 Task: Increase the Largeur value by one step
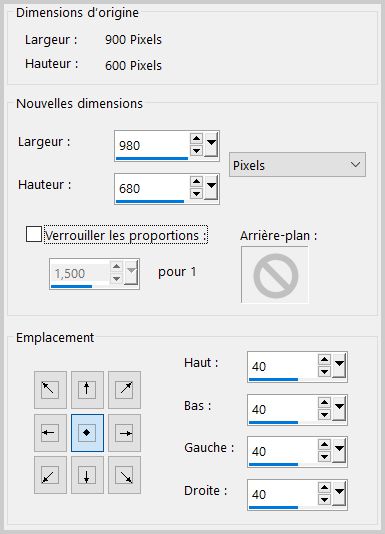pyautogui.click(x=196, y=139)
